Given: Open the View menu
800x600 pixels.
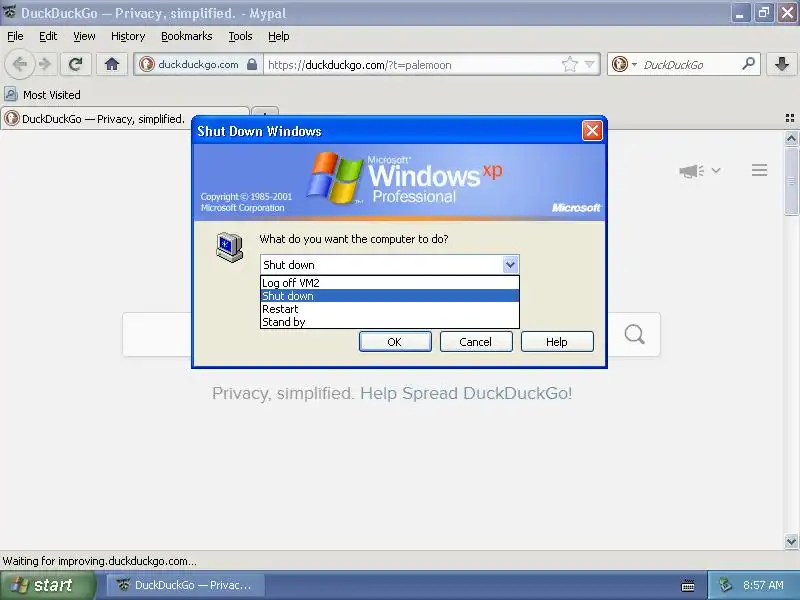Looking at the screenshot, I should pyautogui.click(x=84, y=36).
